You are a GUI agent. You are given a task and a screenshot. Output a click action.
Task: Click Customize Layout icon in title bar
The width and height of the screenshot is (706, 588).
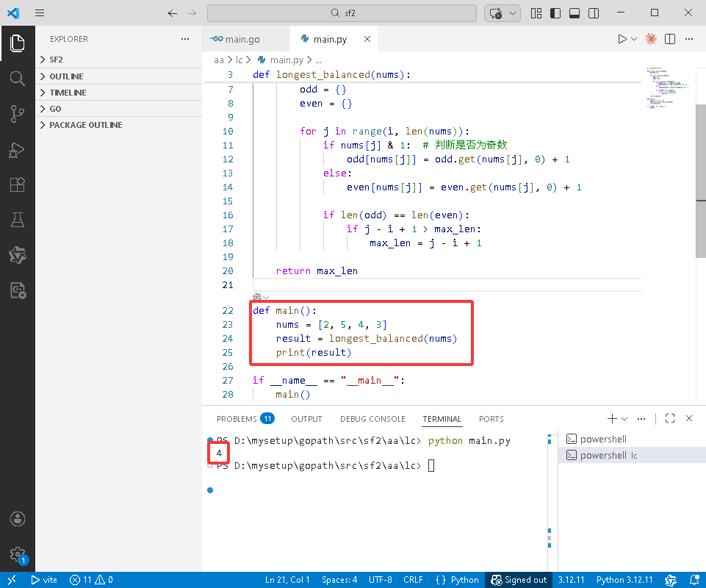tap(536, 13)
